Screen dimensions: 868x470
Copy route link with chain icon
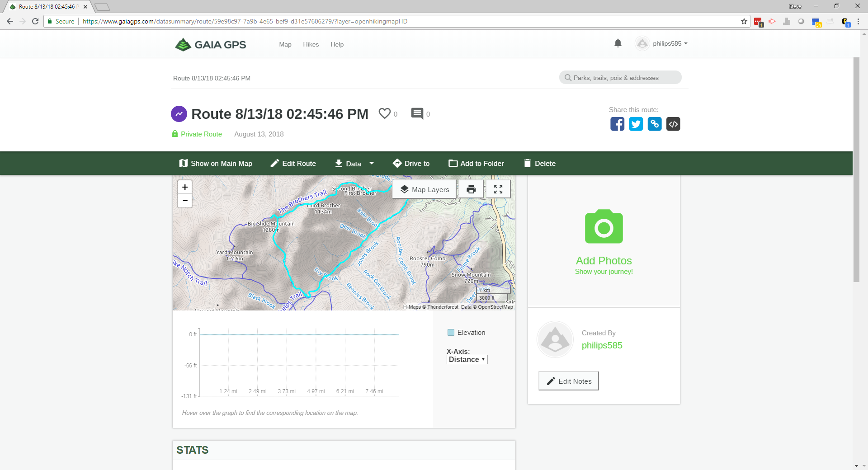click(654, 124)
